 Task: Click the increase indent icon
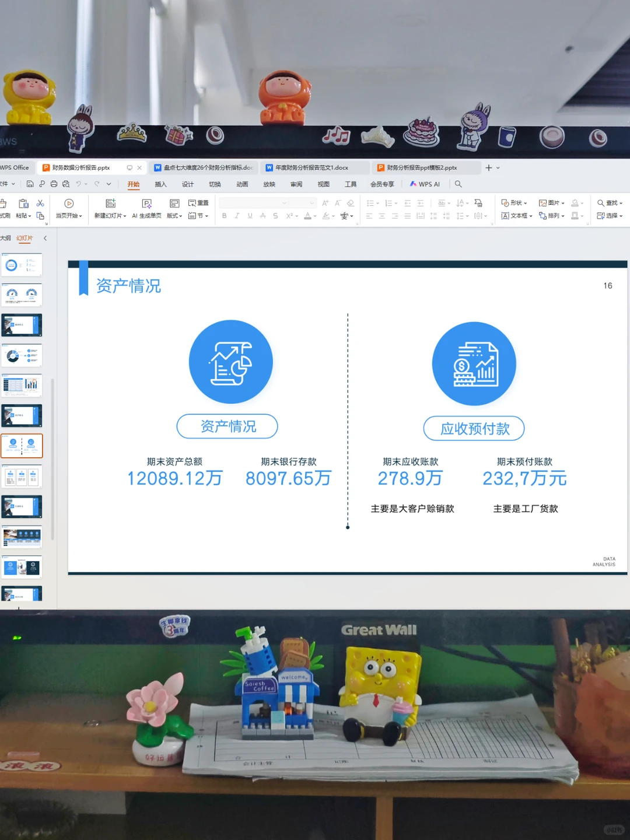(x=420, y=203)
